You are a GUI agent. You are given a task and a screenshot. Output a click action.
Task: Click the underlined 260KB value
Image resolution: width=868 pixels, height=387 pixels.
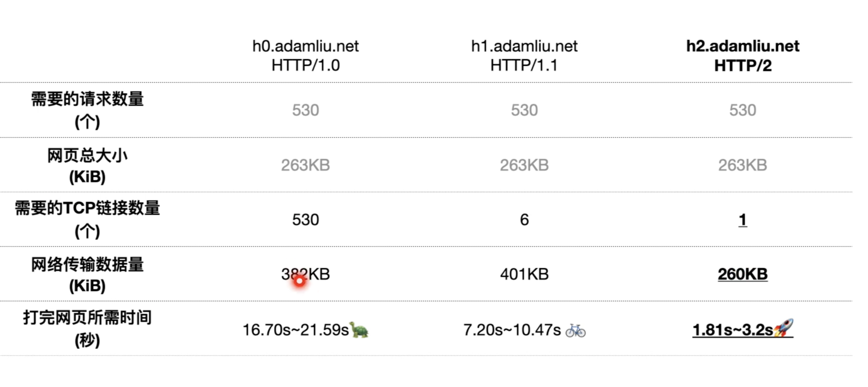coord(743,274)
